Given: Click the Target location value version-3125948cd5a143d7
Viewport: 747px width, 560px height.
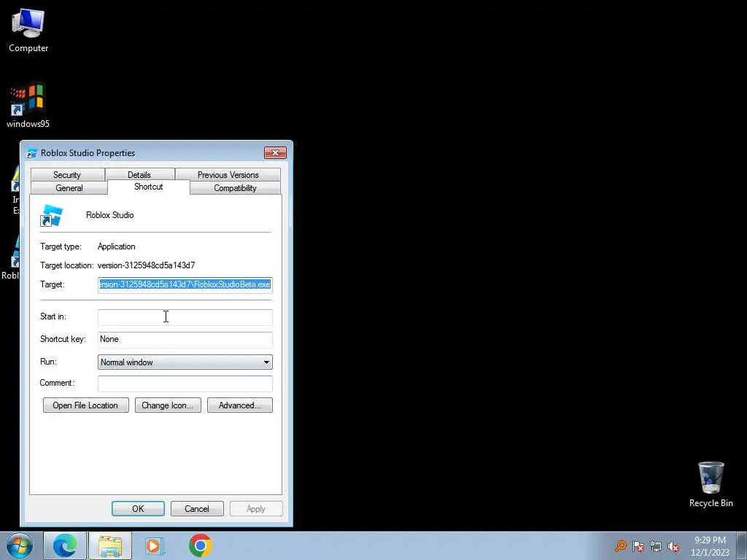Looking at the screenshot, I should [146, 265].
